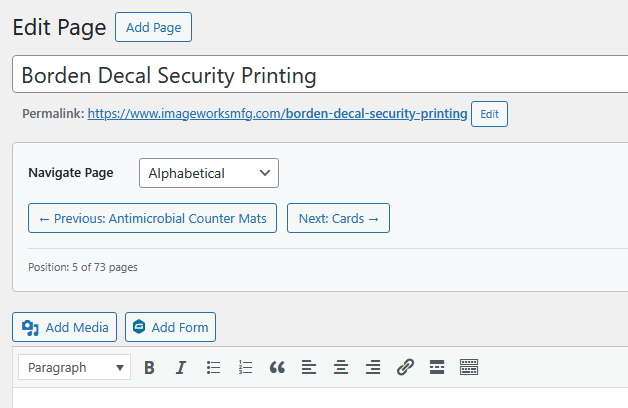Click the Edit Page heading
628x408 pixels.
coord(59,28)
